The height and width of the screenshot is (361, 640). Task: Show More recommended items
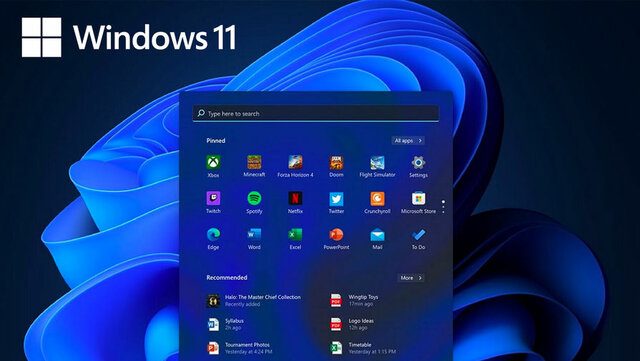point(411,278)
